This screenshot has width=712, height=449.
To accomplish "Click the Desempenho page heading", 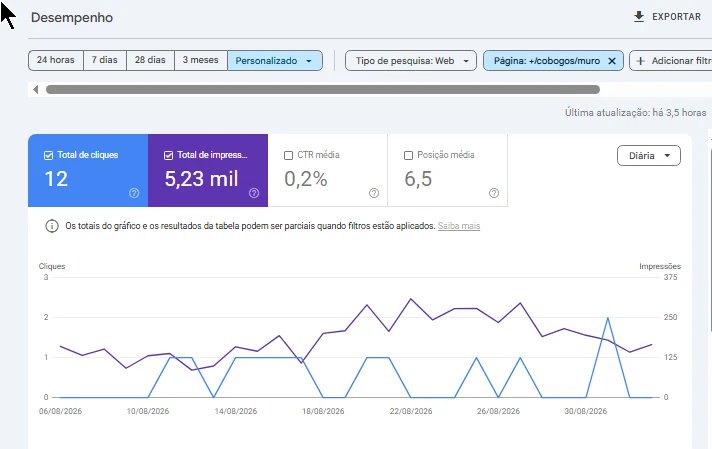I will point(72,18).
